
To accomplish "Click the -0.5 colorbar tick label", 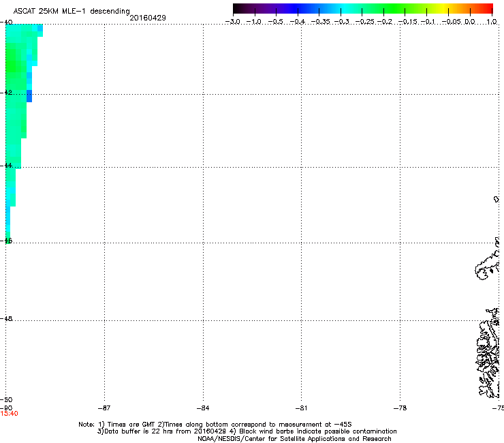I will point(276,22).
